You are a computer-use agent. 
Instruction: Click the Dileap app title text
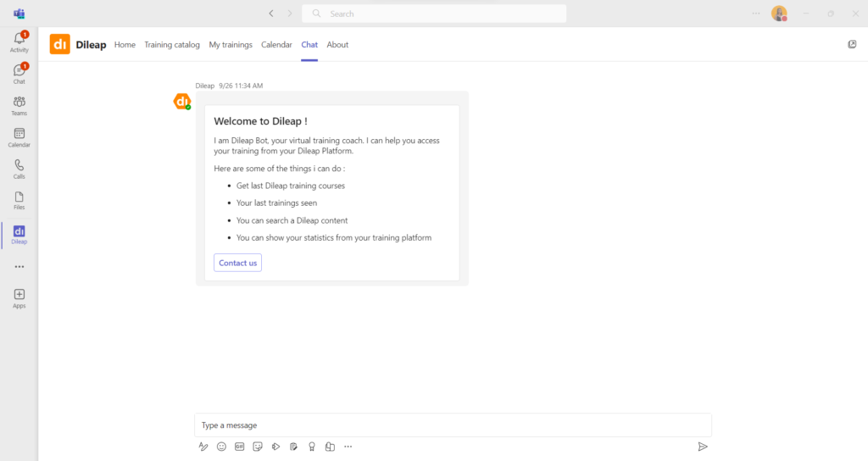[x=91, y=45]
